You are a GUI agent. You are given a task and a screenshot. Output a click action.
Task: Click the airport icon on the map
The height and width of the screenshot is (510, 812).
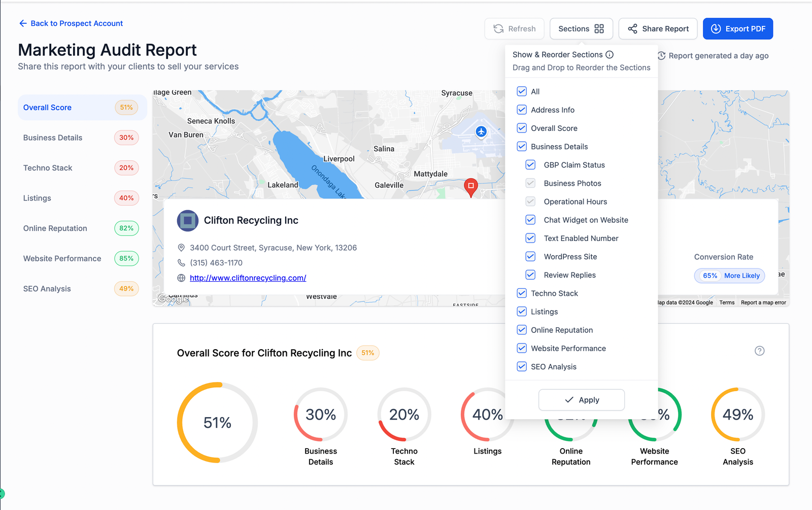point(481,132)
